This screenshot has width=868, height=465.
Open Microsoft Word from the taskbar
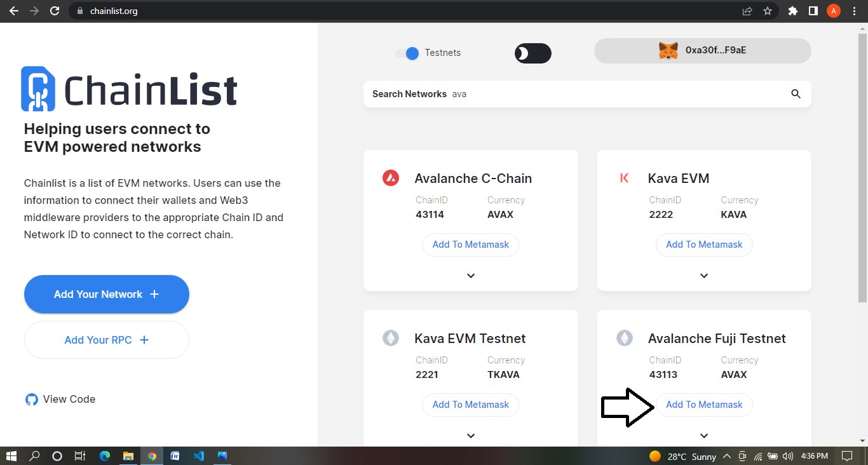(175, 456)
